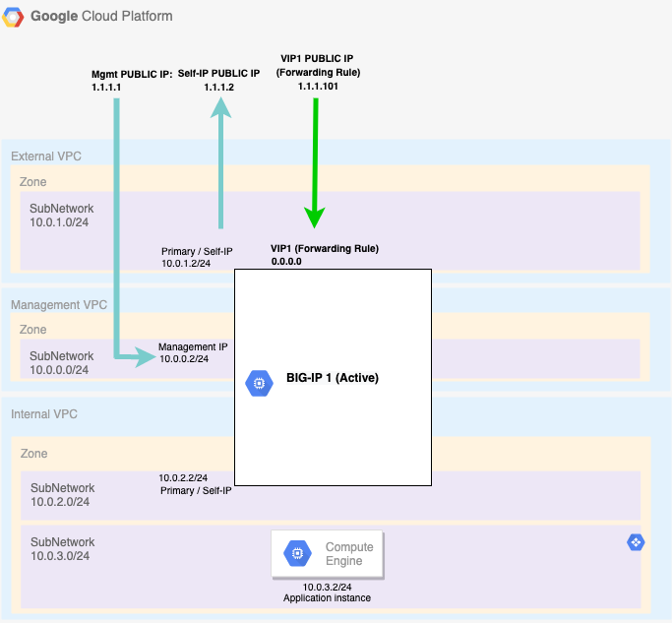Image resolution: width=672 pixels, height=623 pixels.
Task: Select the Management VPC label
Action: tap(59, 305)
